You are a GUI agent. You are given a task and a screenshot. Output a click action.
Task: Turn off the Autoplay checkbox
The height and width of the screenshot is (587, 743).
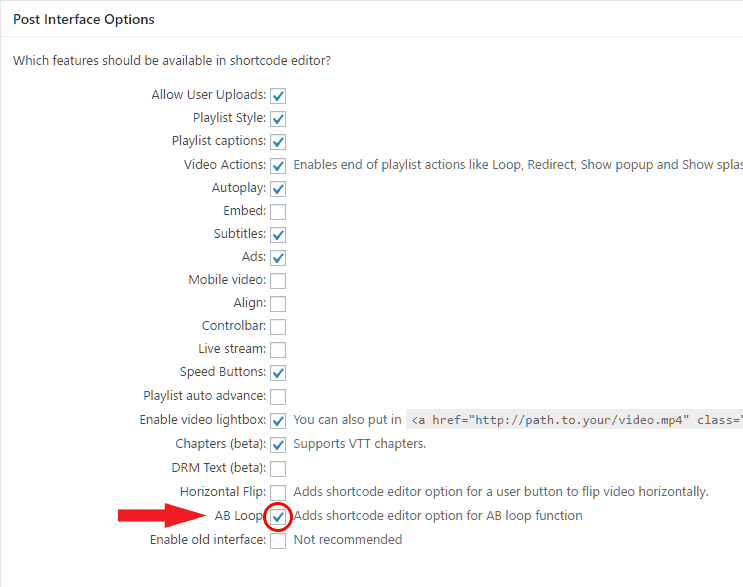coord(278,189)
